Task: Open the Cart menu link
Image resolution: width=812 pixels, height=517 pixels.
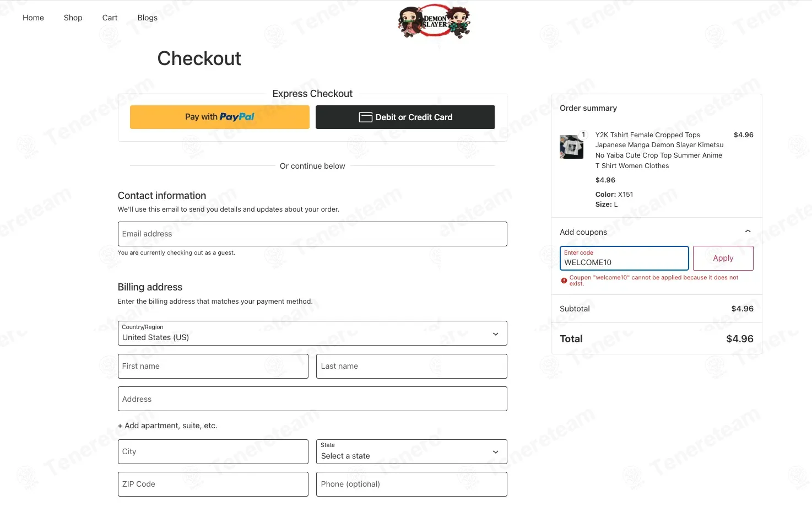Action: click(x=110, y=18)
